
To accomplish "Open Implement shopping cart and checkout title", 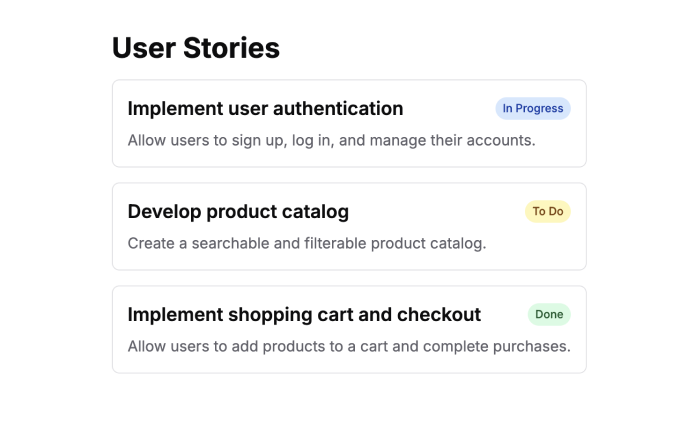I will pyautogui.click(x=304, y=315).
